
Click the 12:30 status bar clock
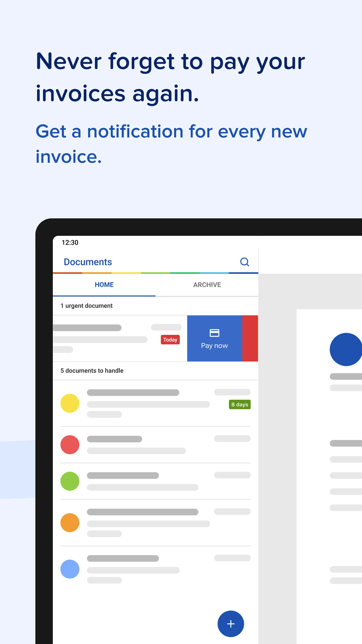70,242
